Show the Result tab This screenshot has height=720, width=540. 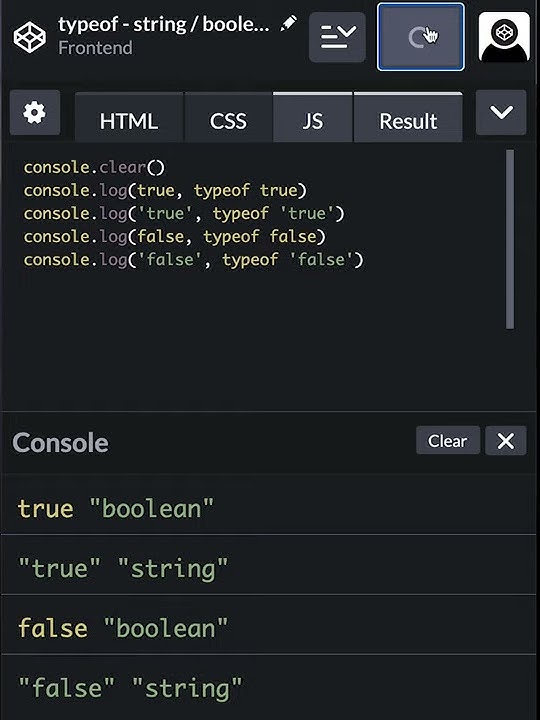coord(408,119)
